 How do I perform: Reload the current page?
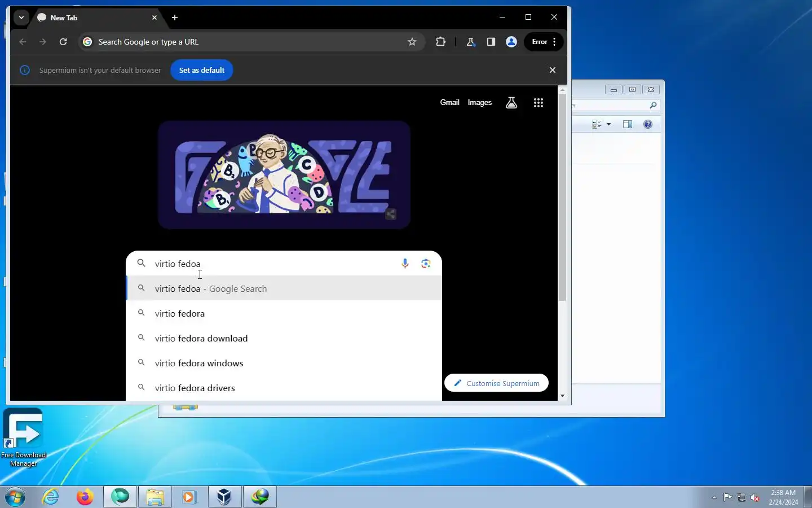tap(63, 42)
